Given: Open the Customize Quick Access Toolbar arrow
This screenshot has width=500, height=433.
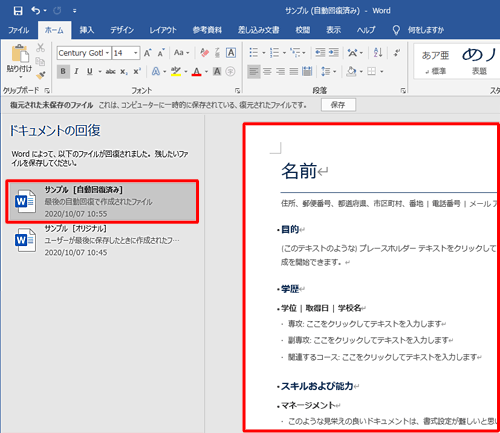Looking at the screenshot, I should click(75, 11).
